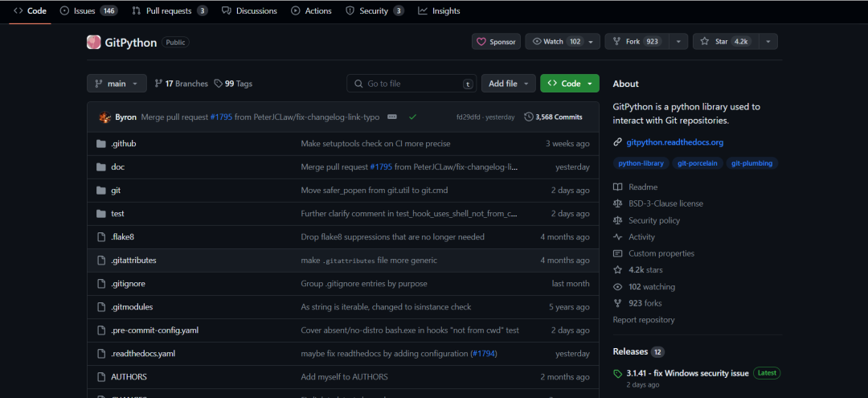Open release 3.1.41 fix Windows security issue
Image resolution: width=868 pixels, height=398 pixels.
(x=687, y=373)
